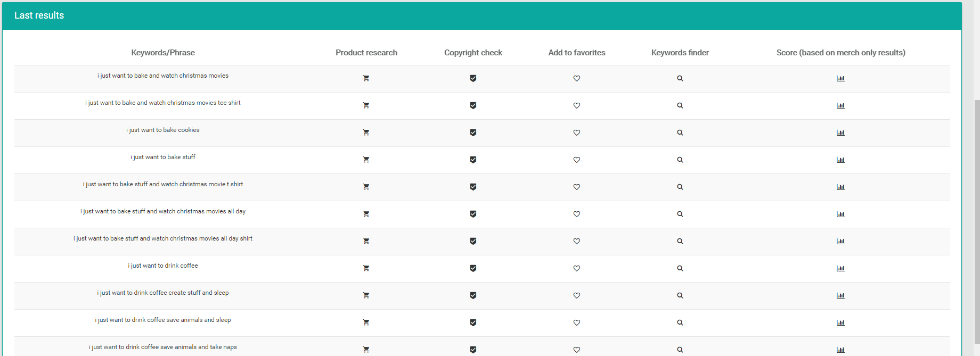This screenshot has width=980, height=356.
Task: View score for 'christmas movies all day'
Action: (x=840, y=214)
